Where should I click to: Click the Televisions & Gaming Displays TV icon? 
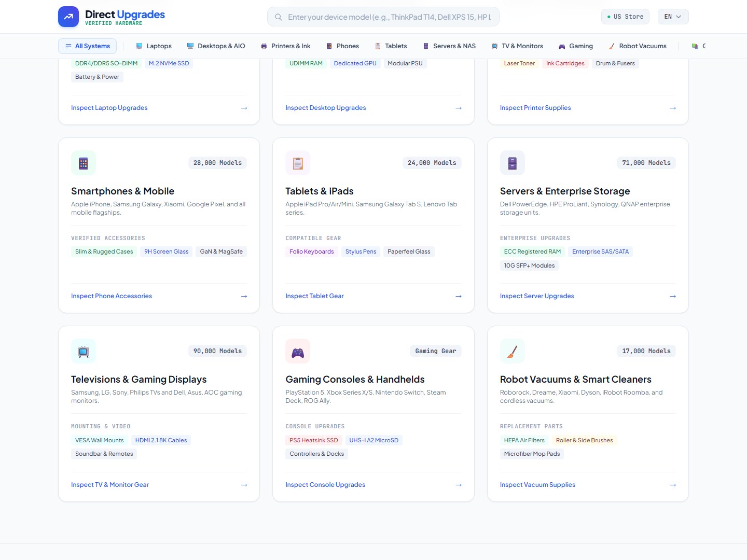pos(84,352)
